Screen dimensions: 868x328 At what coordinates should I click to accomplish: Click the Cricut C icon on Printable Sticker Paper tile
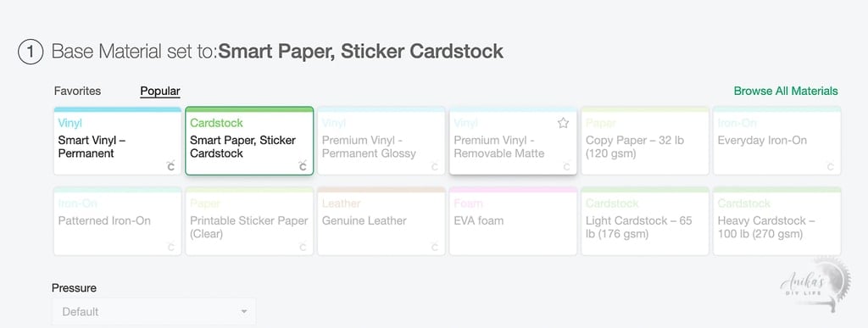pyautogui.click(x=303, y=247)
